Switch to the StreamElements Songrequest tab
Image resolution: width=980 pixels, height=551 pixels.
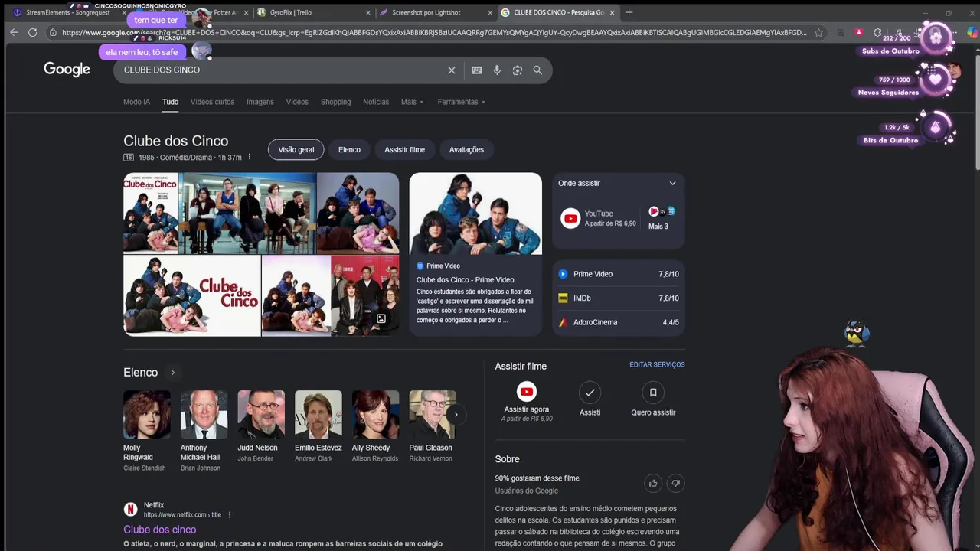(67, 13)
